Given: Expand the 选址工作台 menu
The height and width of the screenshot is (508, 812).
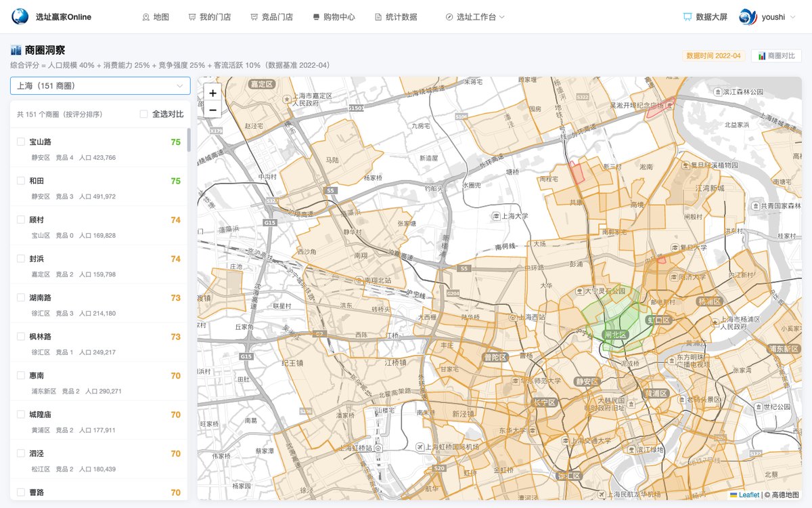Looking at the screenshot, I should pyautogui.click(x=475, y=17).
